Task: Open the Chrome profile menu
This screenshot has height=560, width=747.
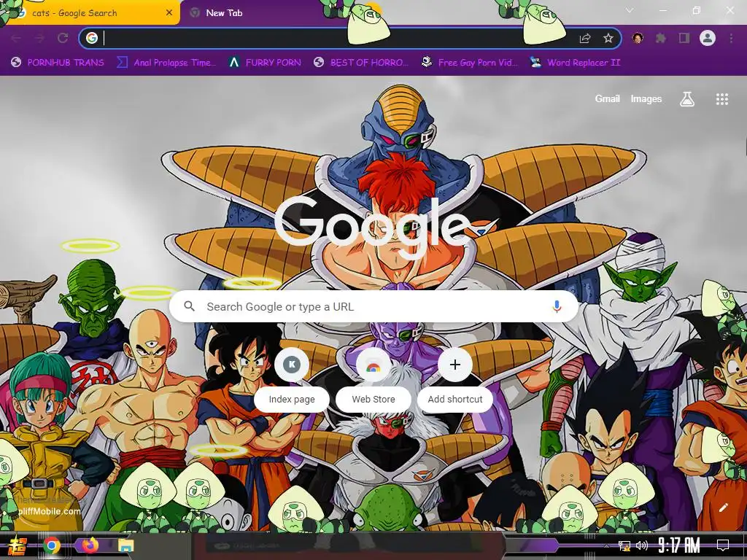Action: click(708, 38)
